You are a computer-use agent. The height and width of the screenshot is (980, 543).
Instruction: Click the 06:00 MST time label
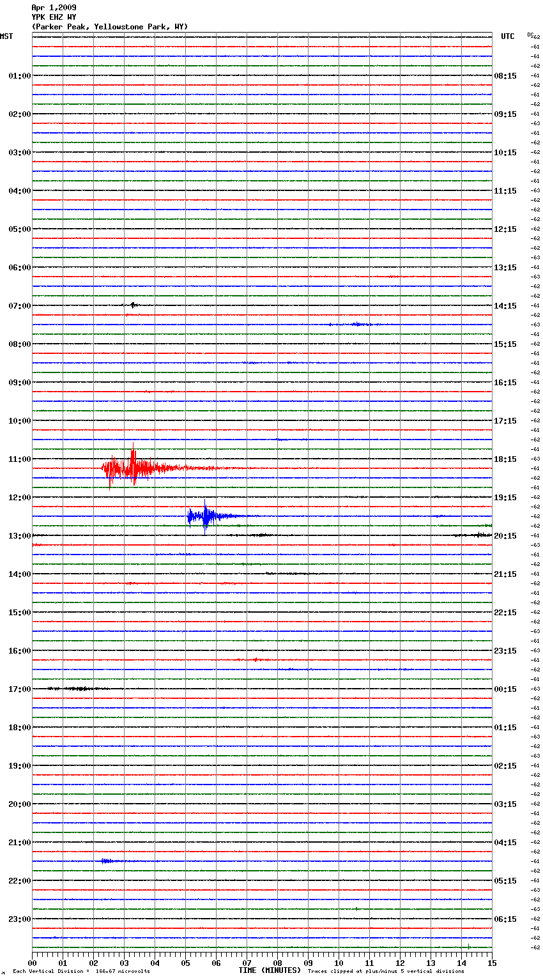19,268
